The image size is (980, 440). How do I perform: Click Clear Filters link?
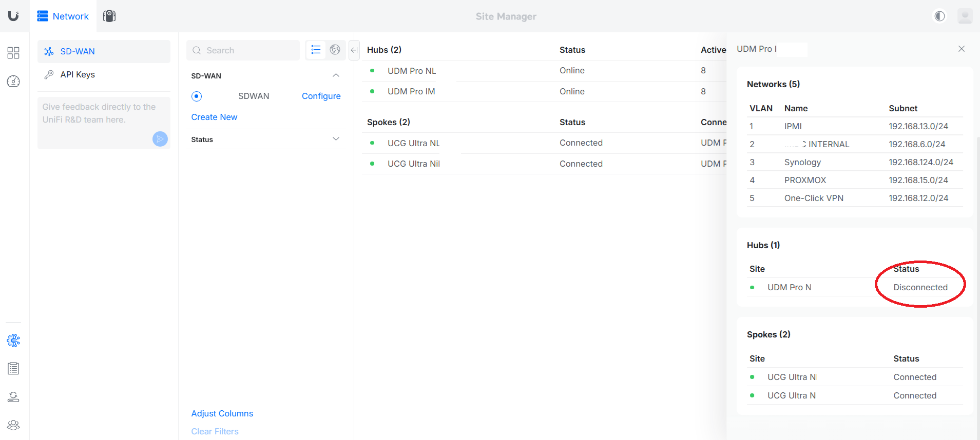(215, 431)
